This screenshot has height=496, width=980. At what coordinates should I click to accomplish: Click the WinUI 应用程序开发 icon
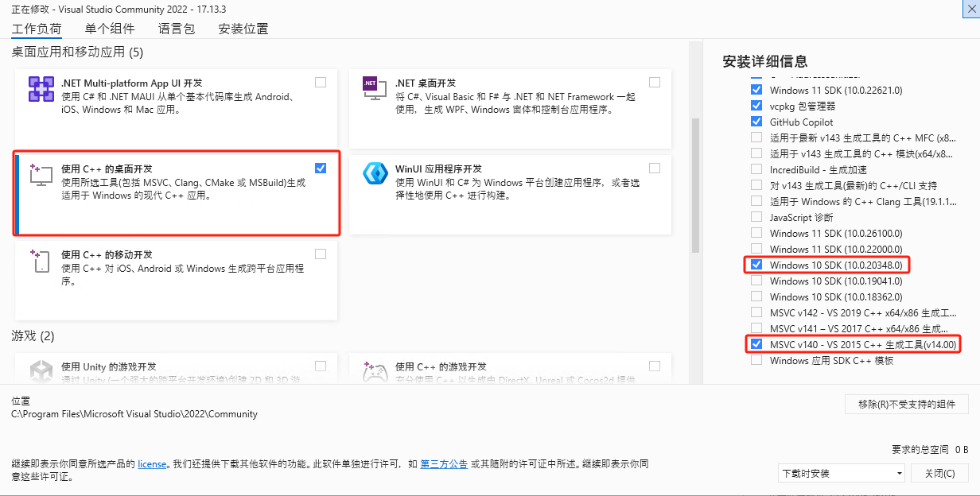[375, 174]
